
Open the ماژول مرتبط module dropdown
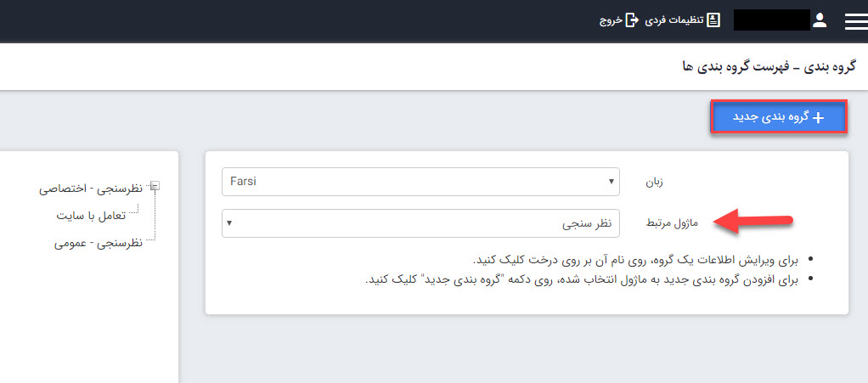coord(420,223)
